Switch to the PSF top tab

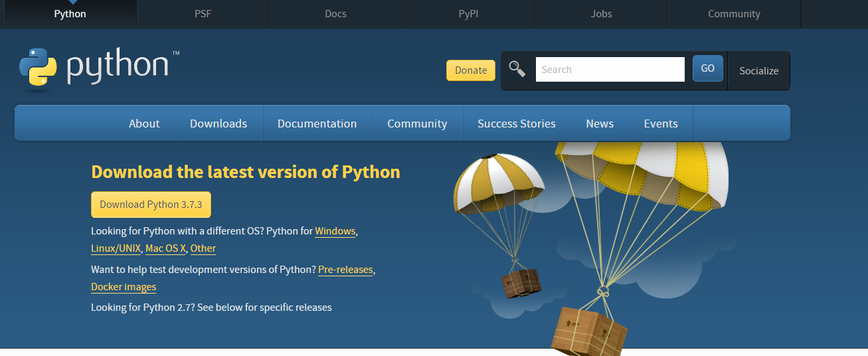click(203, 14)
